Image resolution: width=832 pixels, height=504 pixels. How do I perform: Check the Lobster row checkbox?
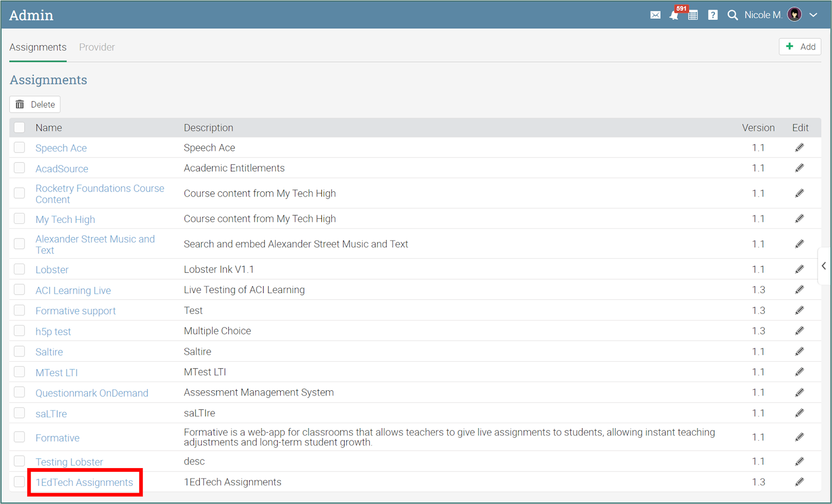pos(19,269)
